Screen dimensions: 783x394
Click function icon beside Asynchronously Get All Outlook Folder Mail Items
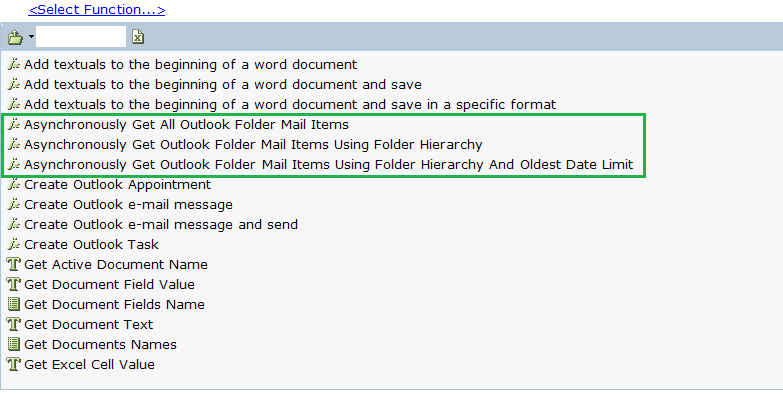click(14, 124)
